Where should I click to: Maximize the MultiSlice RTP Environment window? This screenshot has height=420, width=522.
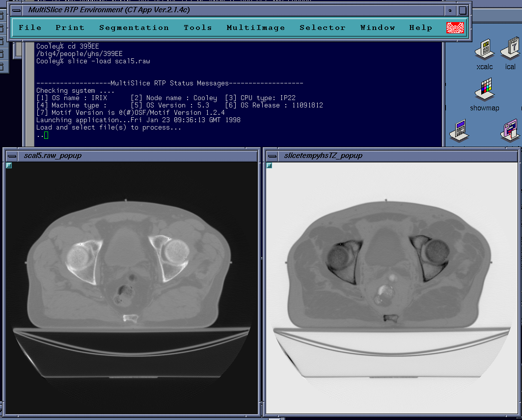pyautogui.click(x=463, y=10)
